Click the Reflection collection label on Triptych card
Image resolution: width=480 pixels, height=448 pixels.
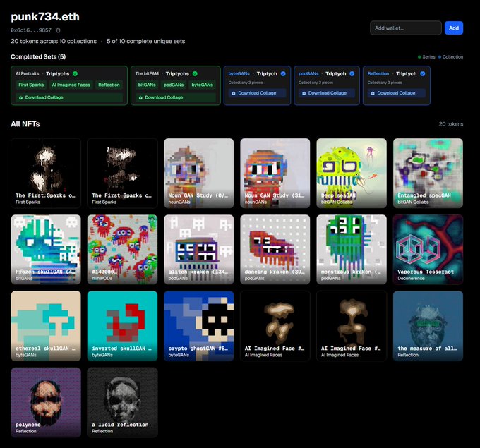[378, 74]
